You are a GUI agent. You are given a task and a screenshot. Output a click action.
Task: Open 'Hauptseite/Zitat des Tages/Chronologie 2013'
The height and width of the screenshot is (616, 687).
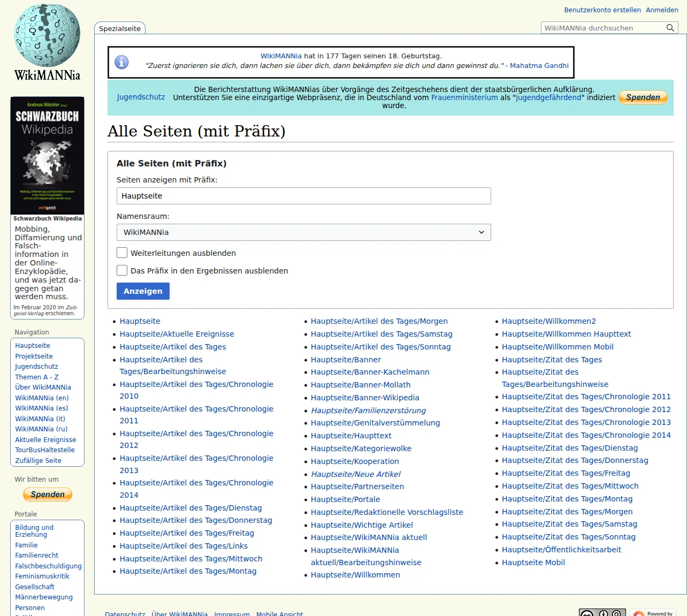[x=586, y=422]
